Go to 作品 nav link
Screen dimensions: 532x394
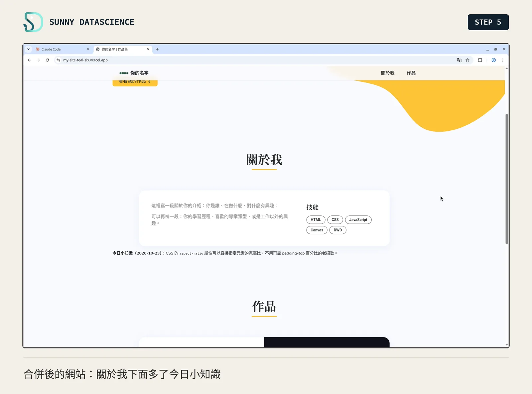(x=411, y=73)
